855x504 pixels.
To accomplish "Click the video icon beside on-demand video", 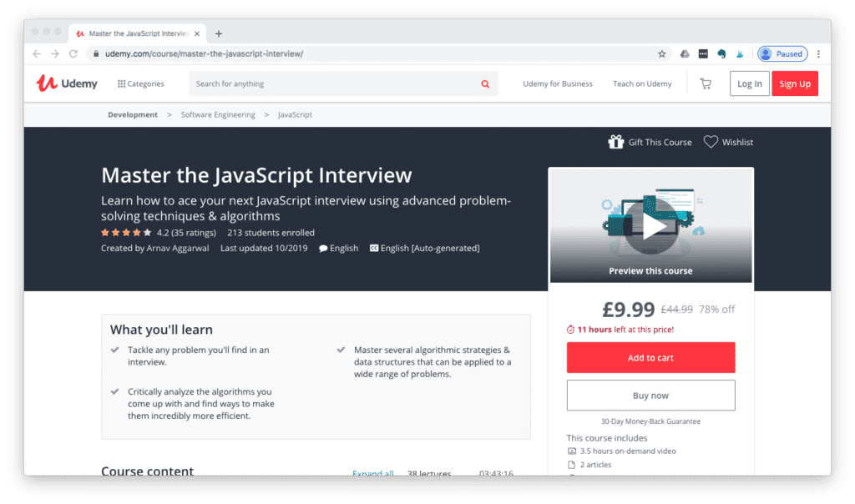I will (x=571, y=451).
